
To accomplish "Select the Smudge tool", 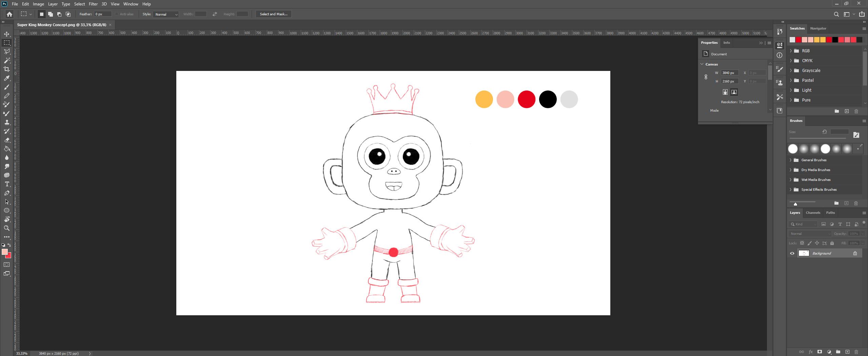I will coord(6,166).
